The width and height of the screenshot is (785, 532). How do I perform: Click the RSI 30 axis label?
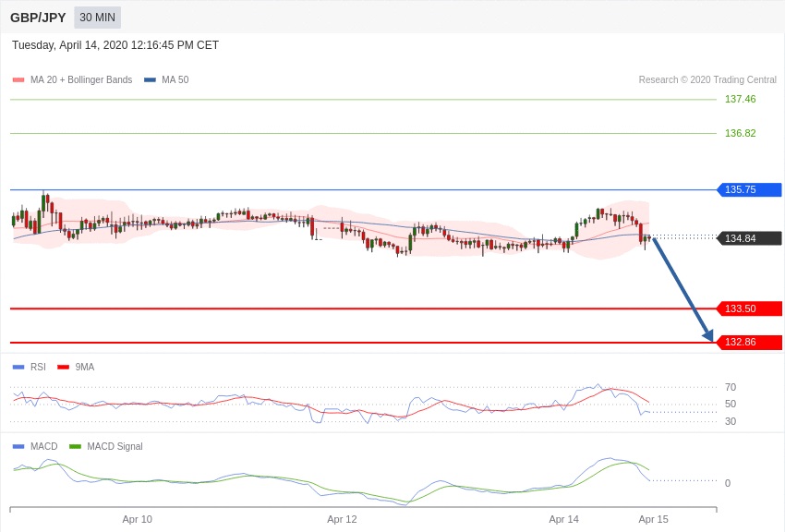731,421
